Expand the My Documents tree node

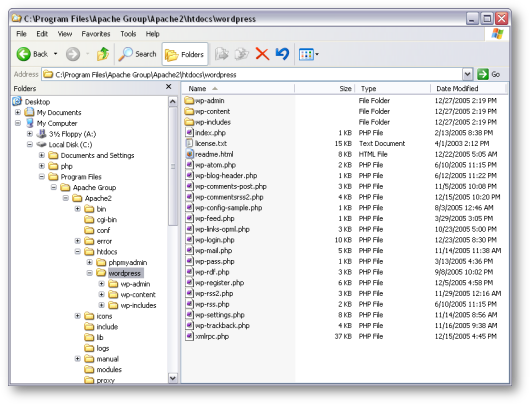tap(18, 112)
